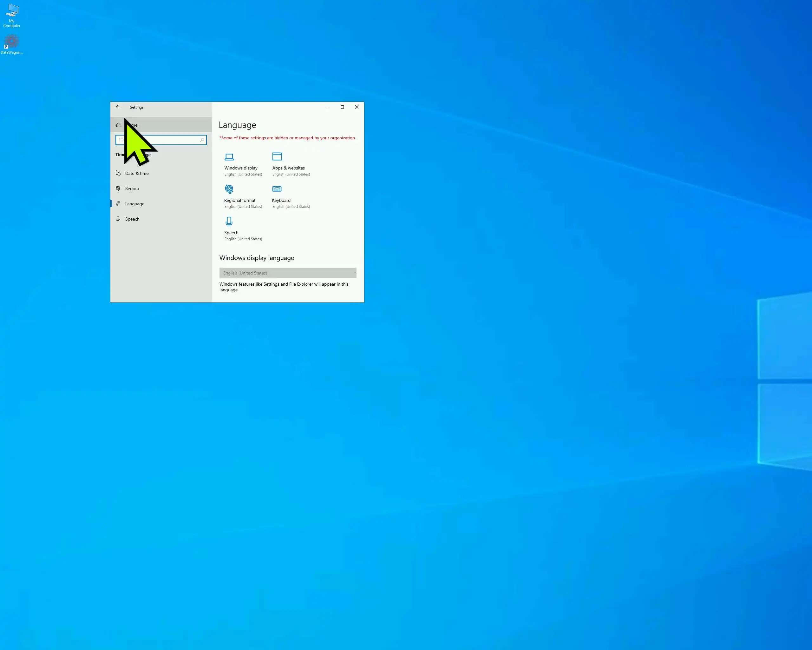Click the Regional format label text

click(239, 201)
